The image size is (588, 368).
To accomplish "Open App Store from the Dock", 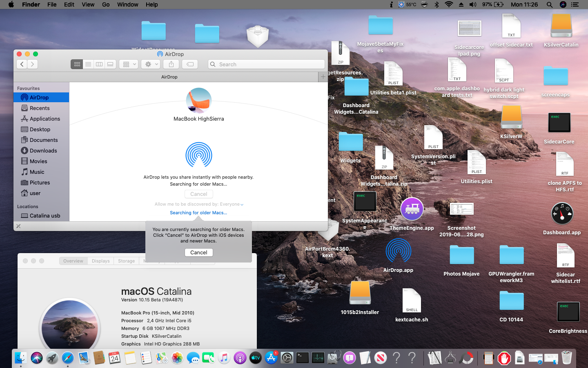I will [271, 358].
